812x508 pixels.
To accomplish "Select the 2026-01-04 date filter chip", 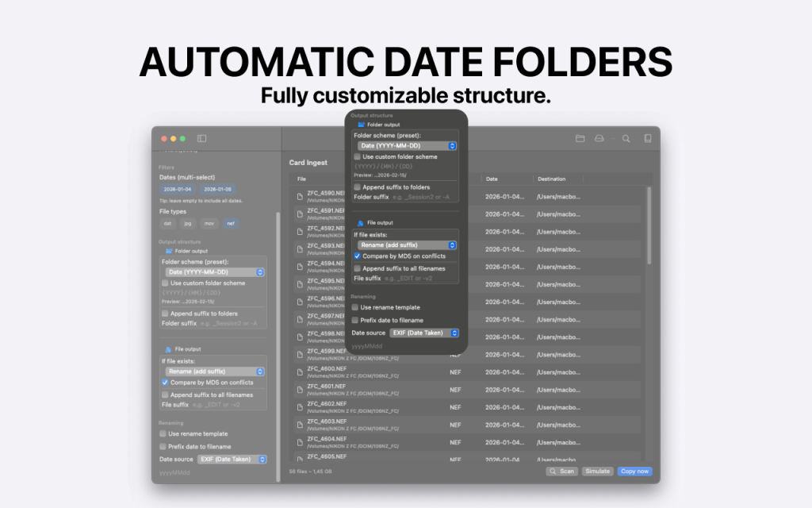I will pos(177,190).
